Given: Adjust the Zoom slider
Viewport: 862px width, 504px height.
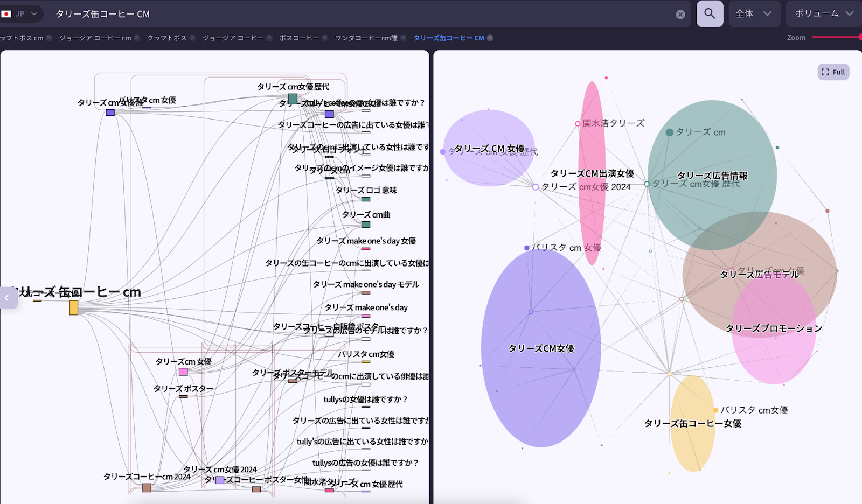Looking at the screenshot, I should (837, 37).
